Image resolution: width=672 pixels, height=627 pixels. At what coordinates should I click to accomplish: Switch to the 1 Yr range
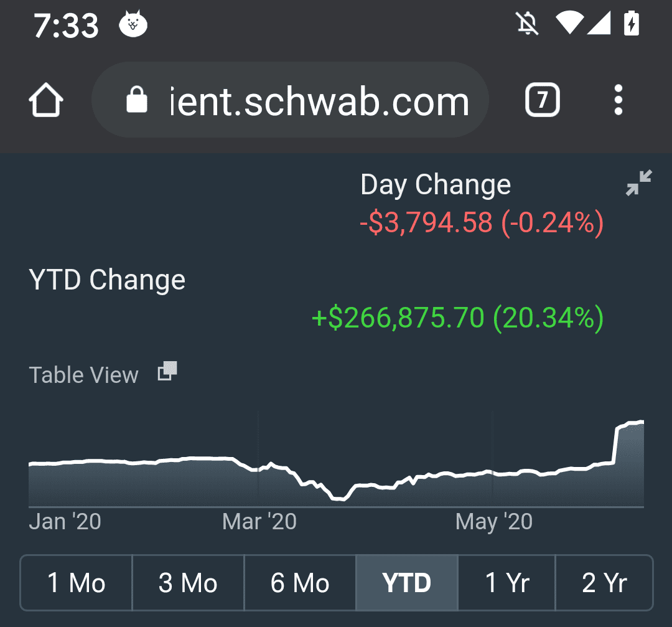[x=506, y=583]
